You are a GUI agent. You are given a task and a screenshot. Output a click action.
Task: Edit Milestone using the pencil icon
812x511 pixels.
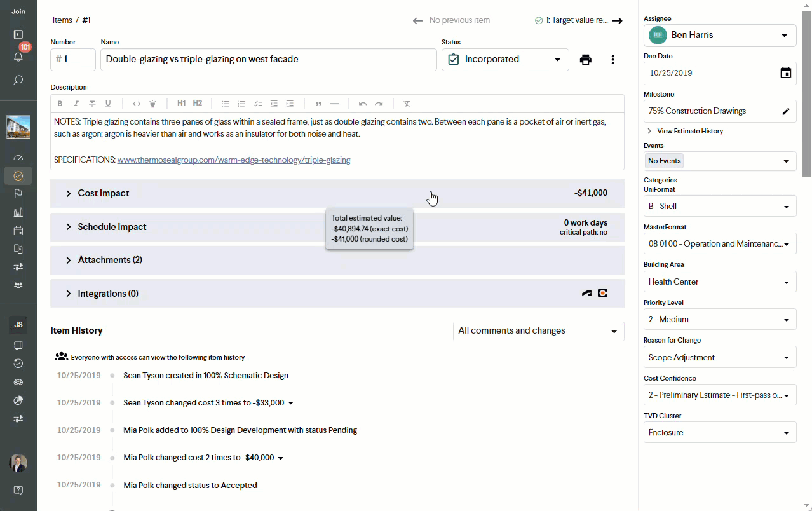tap(785, 111)
